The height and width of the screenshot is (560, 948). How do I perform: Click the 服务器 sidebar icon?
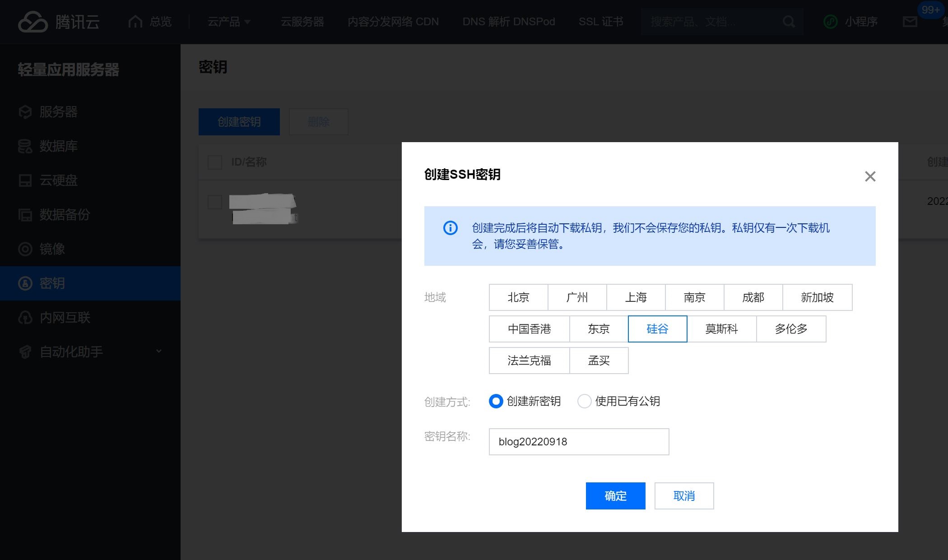(25, 112)
